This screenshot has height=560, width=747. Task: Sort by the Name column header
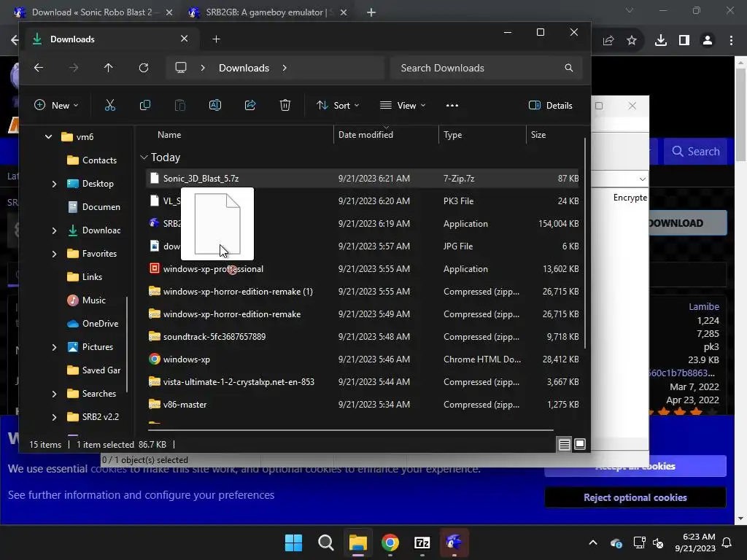click(x=169, y=135)
